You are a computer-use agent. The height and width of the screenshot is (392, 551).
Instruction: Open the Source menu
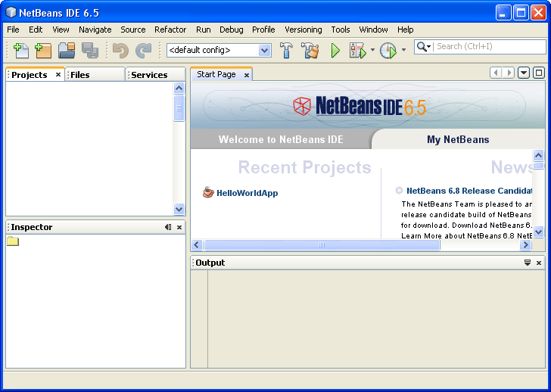pyautogui.click(x=133, y=30)
